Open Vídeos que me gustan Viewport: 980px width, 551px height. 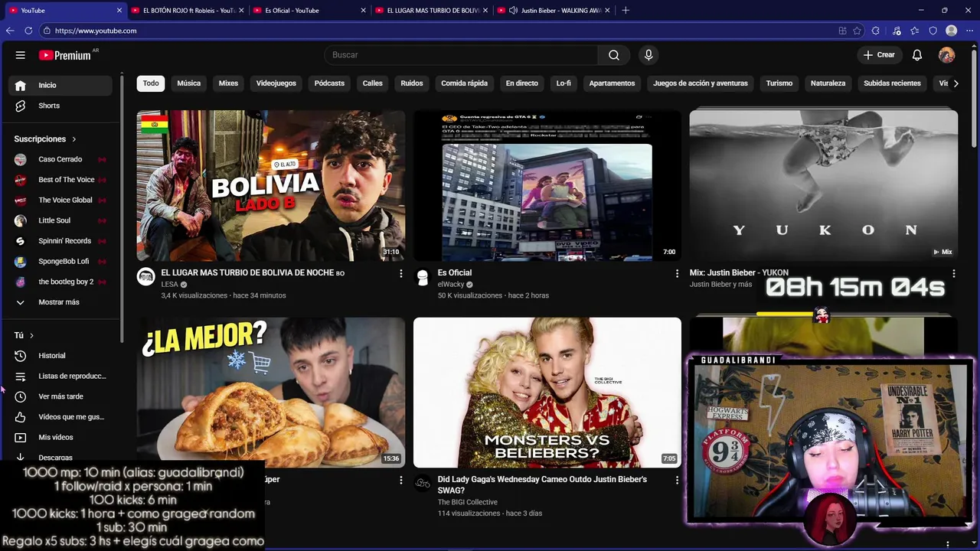pyautogui.click(x=61, y=417)
